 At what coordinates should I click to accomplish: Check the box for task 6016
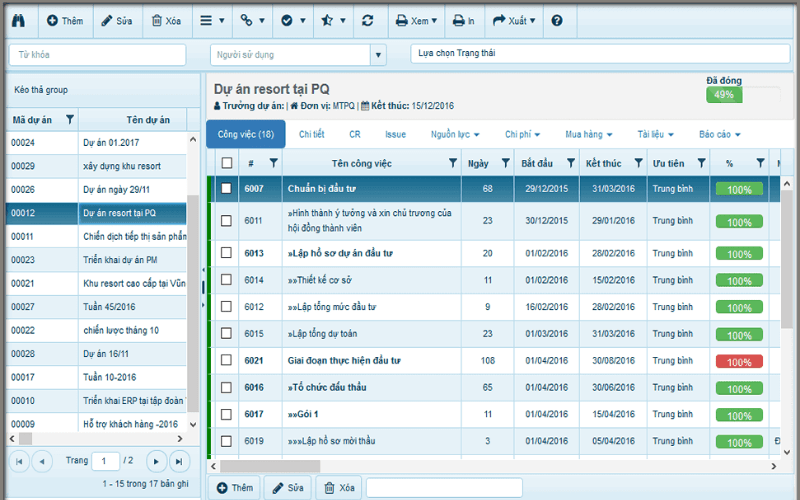point(226,387)
